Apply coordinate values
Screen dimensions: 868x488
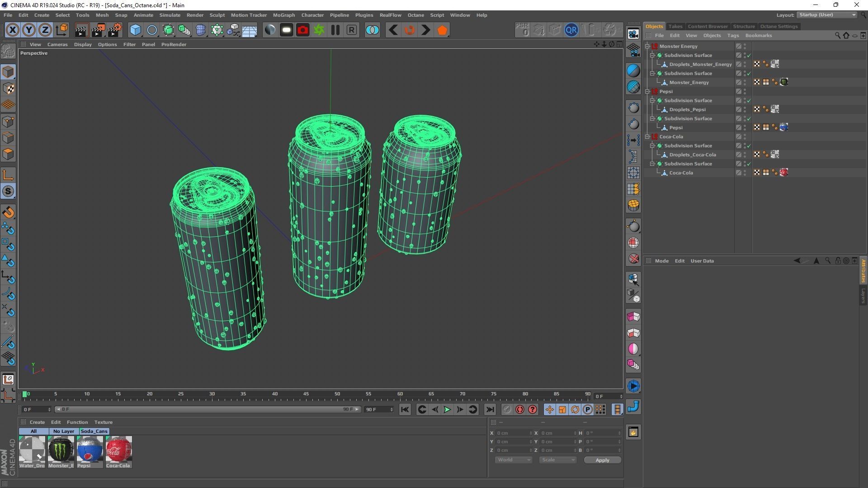(x=602, y=460)
